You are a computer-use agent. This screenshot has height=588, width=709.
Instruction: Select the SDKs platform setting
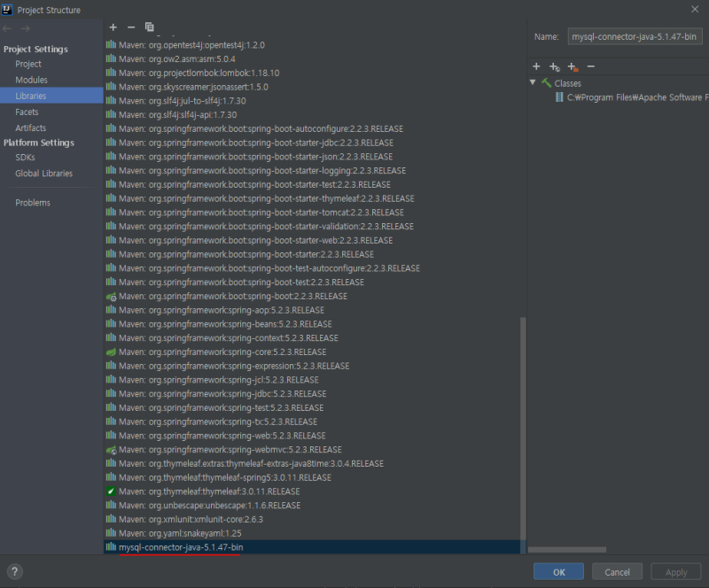pos(25,158)
